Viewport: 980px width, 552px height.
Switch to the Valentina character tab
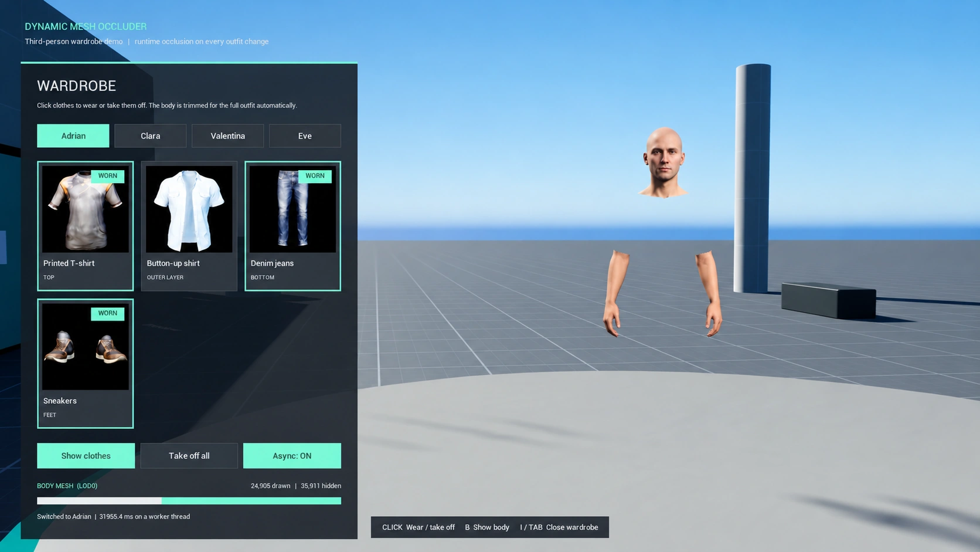[x=228, y=136]
